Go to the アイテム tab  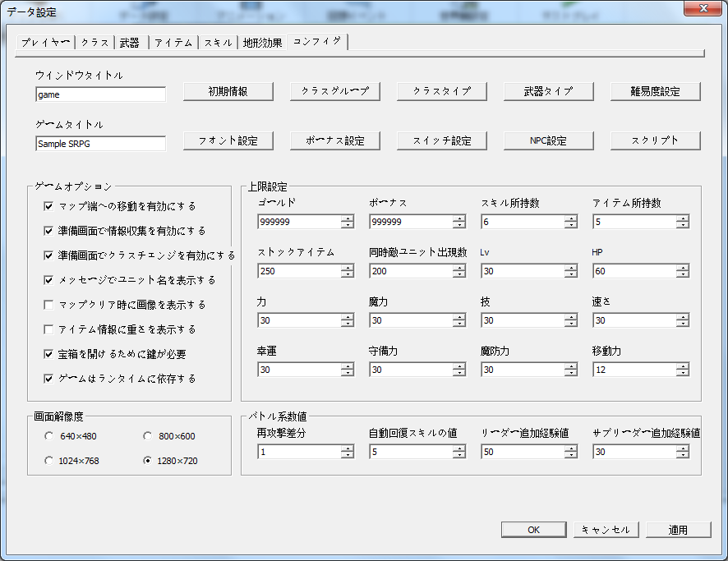pyautogui.click(x=173, y=43)
